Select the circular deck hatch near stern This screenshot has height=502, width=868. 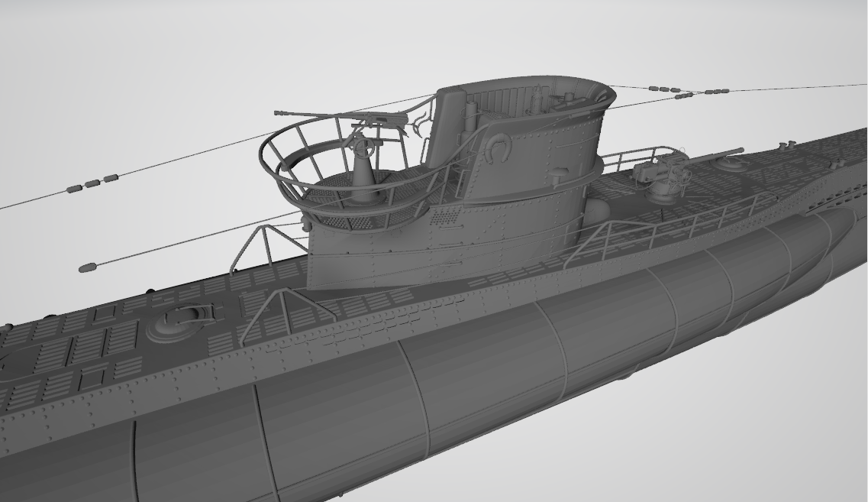coord(179,320)
